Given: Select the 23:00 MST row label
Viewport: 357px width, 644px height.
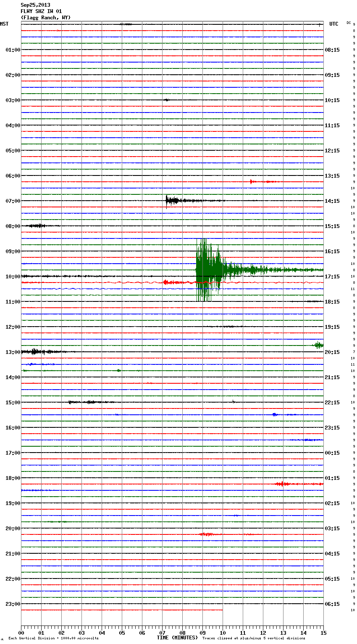Looking at the screenshot, I should pyautogui.click(x=13, y=604).
